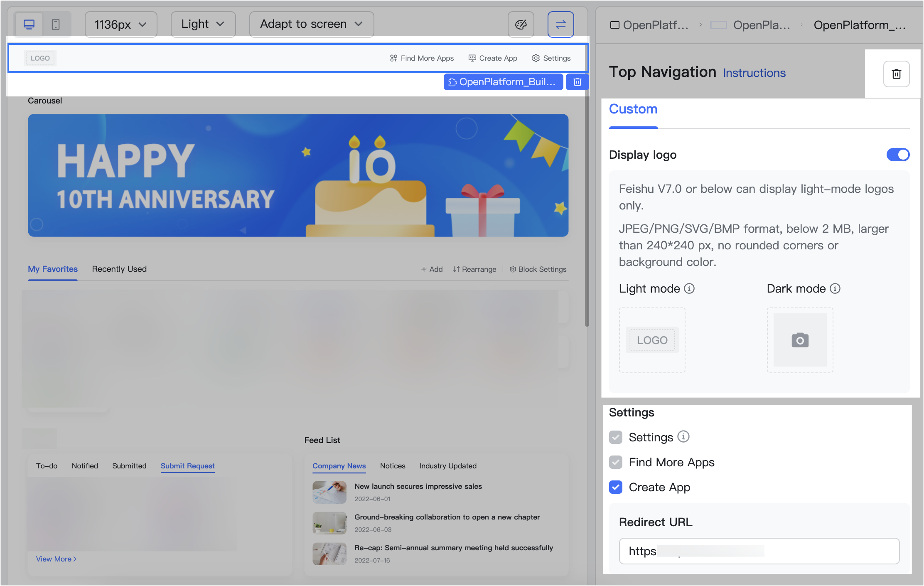Switch to My Favorites tab
Image resolution: width=924 pixels, height=586 pixels.
[53, 269]
